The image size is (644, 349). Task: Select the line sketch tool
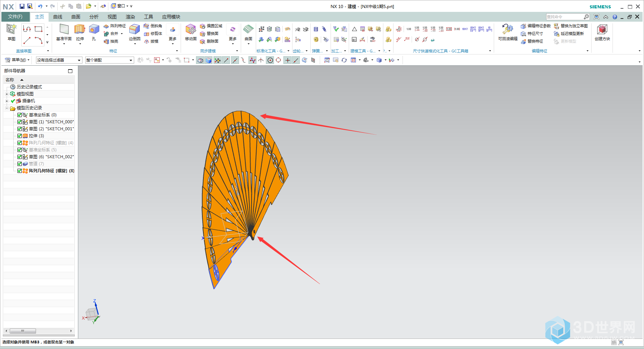[x=27, y=41]
